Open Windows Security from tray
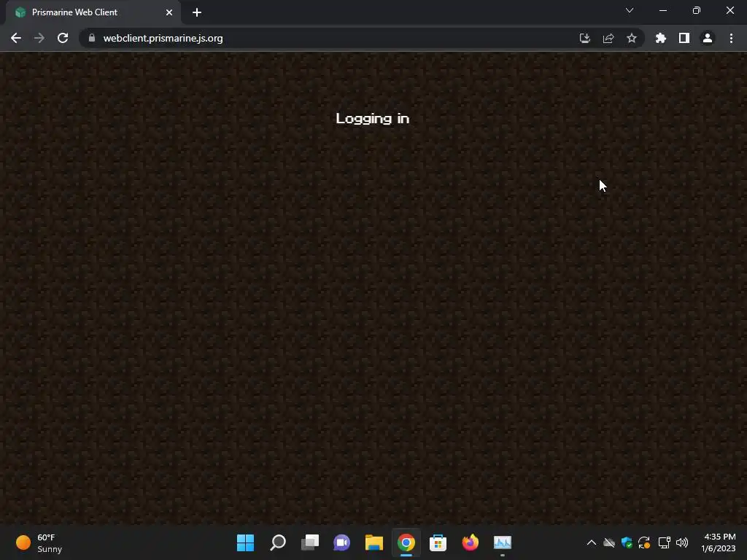Viewport: 747px width, 560px height. (627, 542)
